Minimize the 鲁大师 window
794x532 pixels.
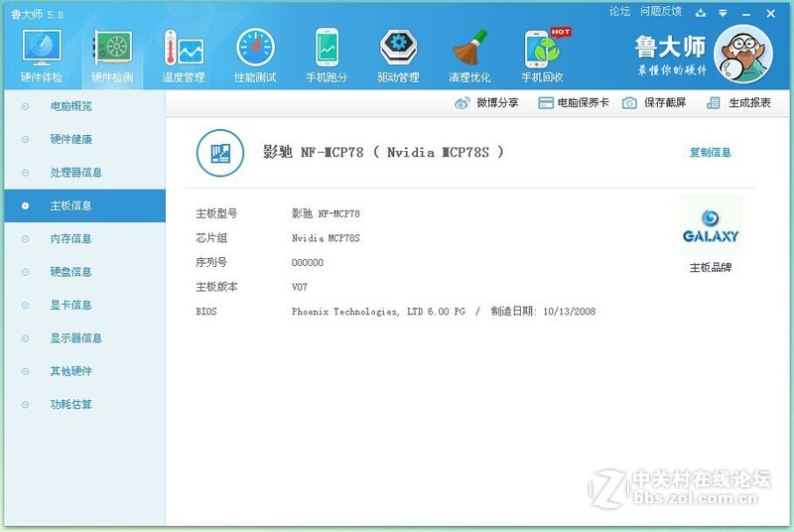pyautogui.click(x=746, y=14)
